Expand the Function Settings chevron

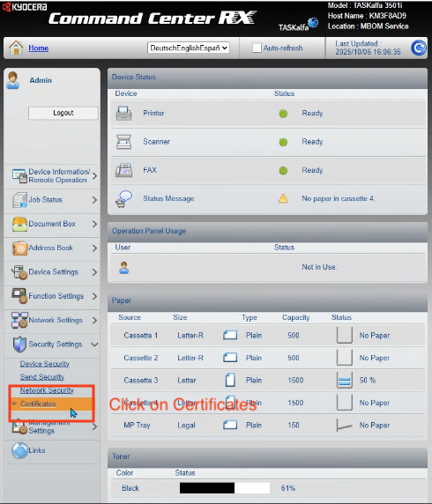tap(94, 296)
